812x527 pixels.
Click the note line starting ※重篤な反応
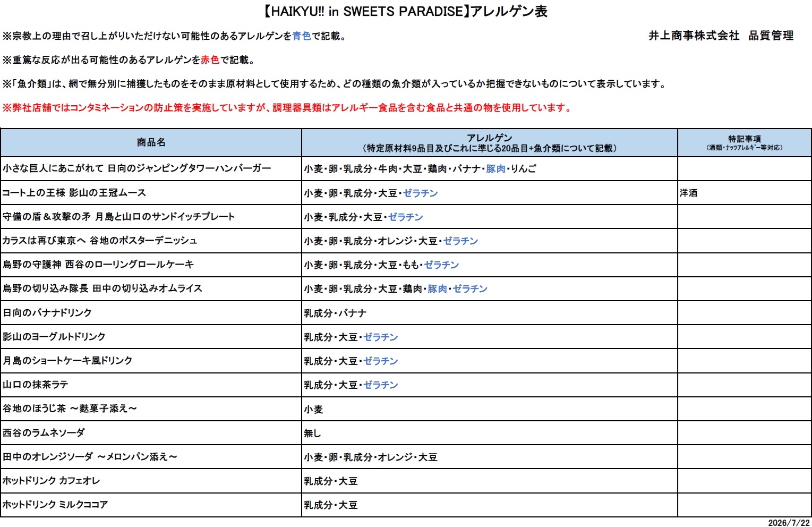[x=129, y=60]
